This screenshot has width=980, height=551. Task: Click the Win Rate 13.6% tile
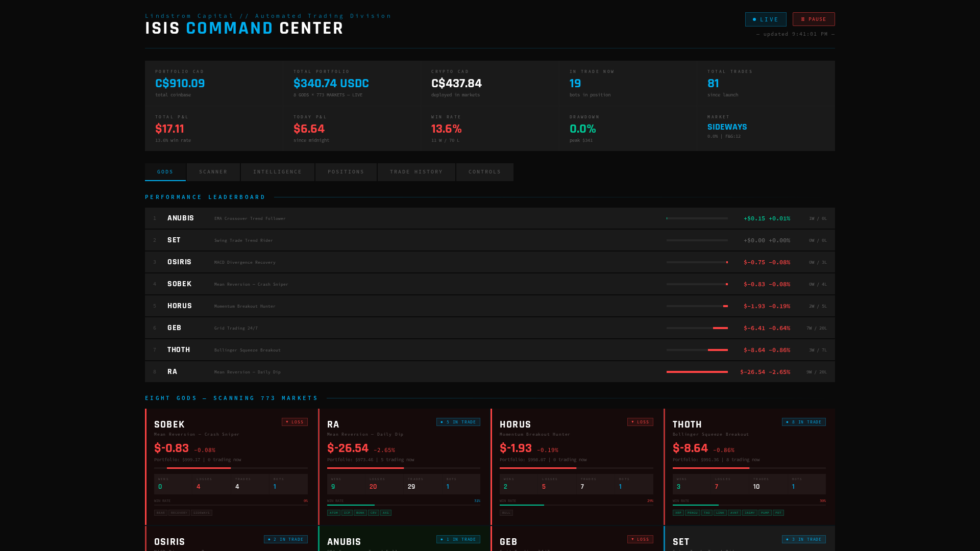(490, 129)
